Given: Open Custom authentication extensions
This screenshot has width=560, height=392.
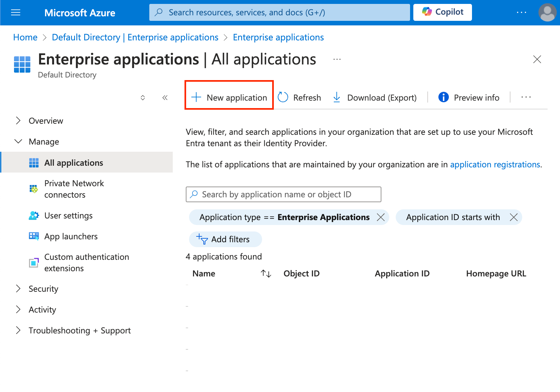Looking at the screenshot, I should [x=87, y=262].
